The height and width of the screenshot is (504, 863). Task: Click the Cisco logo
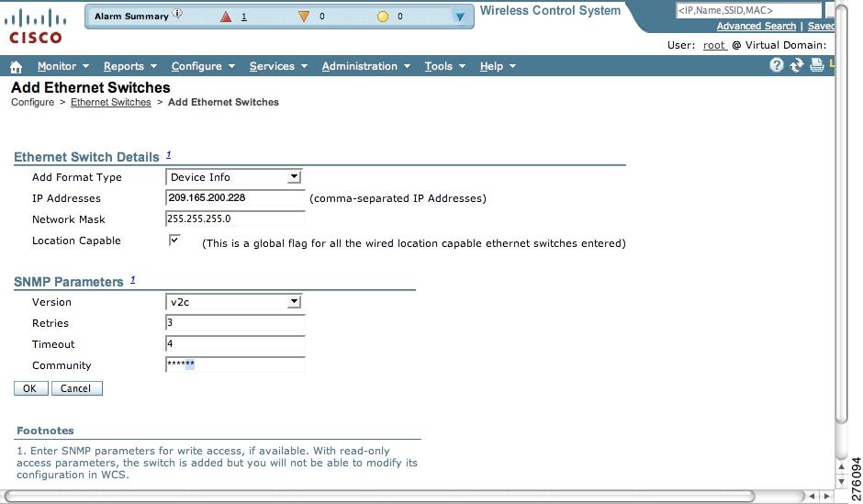[x=35, y=27]
